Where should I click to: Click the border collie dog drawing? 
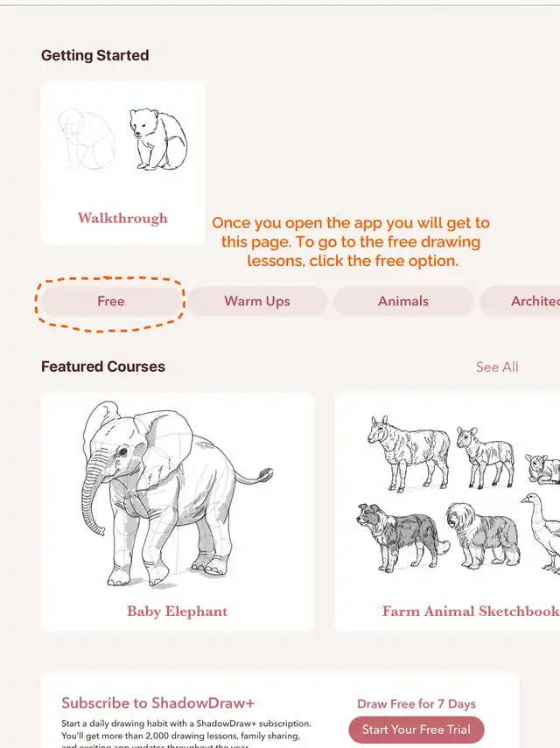coord(398,535)
